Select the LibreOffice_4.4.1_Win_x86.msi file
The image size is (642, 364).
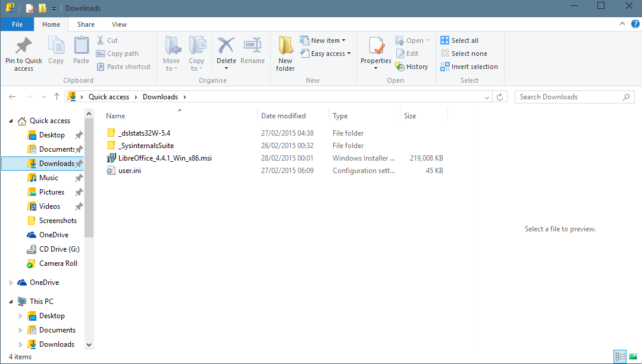(x=165, y=158)
